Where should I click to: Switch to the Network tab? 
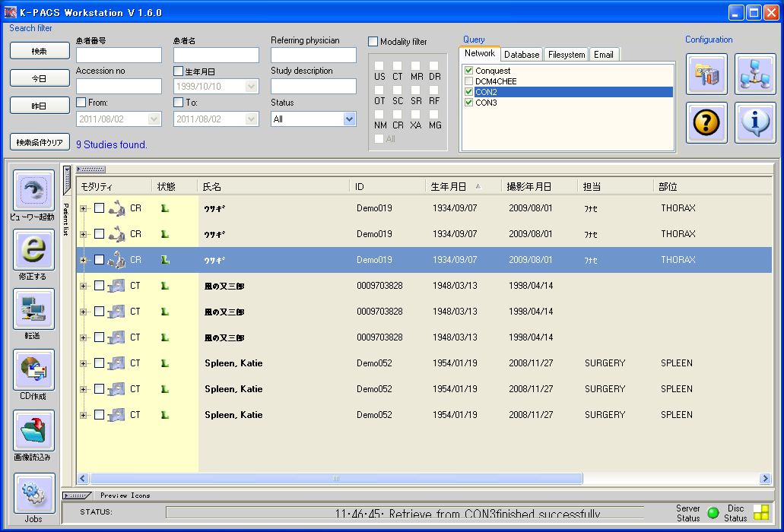click(480, 53)
